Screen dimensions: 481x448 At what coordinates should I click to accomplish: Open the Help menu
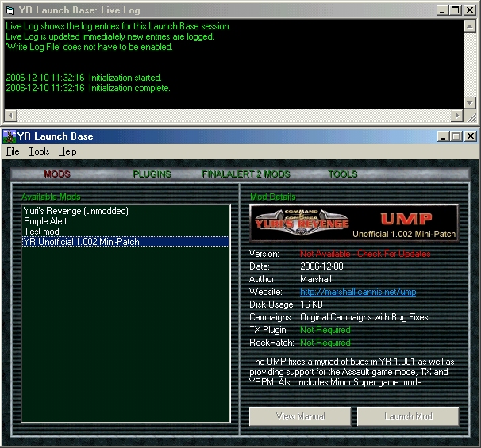(67, 151)
